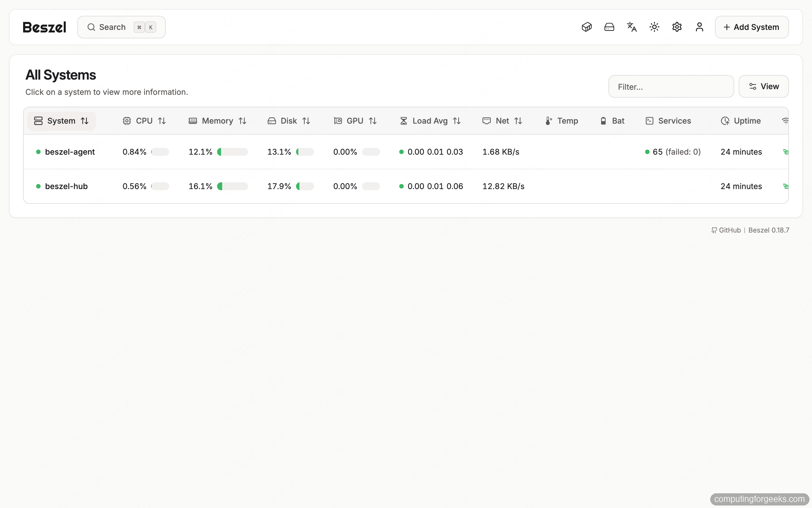Open the Search box
This screenshot has height=508, width=812.
click(x=121, y=27)
